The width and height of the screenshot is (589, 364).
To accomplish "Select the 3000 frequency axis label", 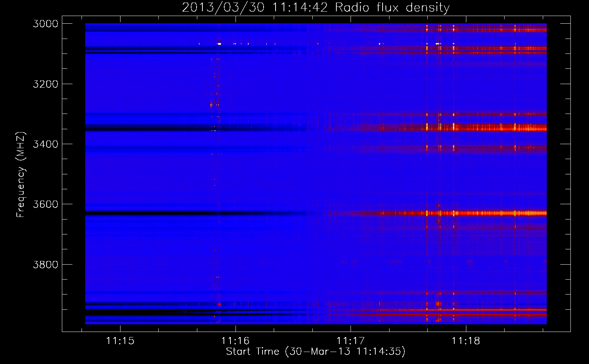I will (46, 24).
